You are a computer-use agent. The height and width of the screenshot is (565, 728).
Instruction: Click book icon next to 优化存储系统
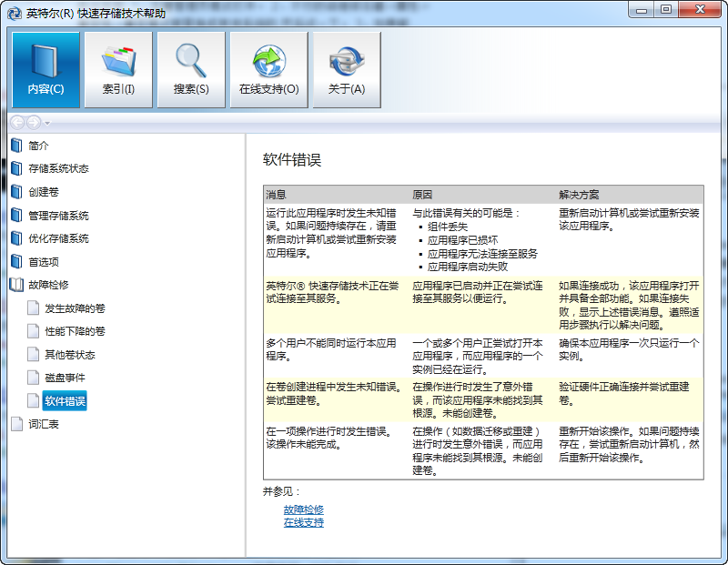(16, 238)
